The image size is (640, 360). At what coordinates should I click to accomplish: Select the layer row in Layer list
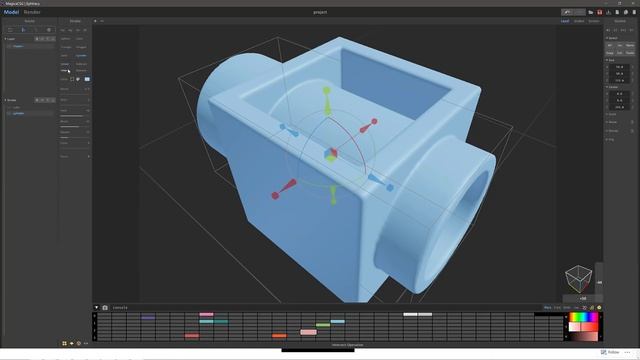31,47
